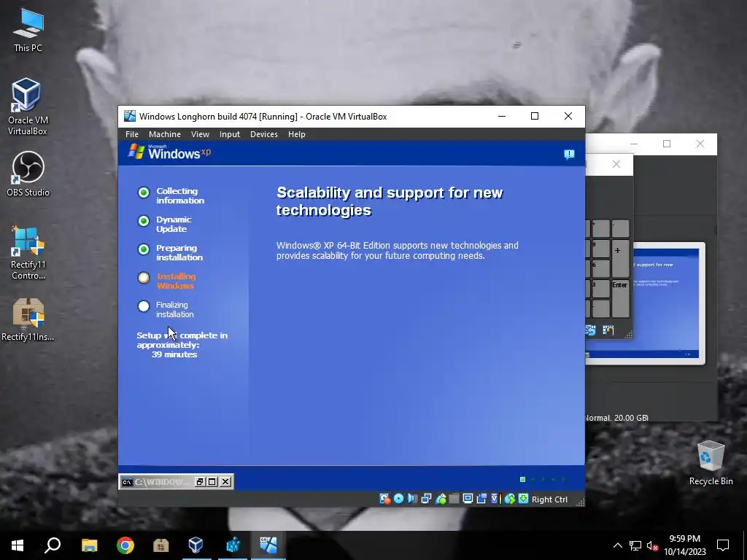
Task: Select Oracle VM VirtualBox desktop shortcut
Action: 27,106
